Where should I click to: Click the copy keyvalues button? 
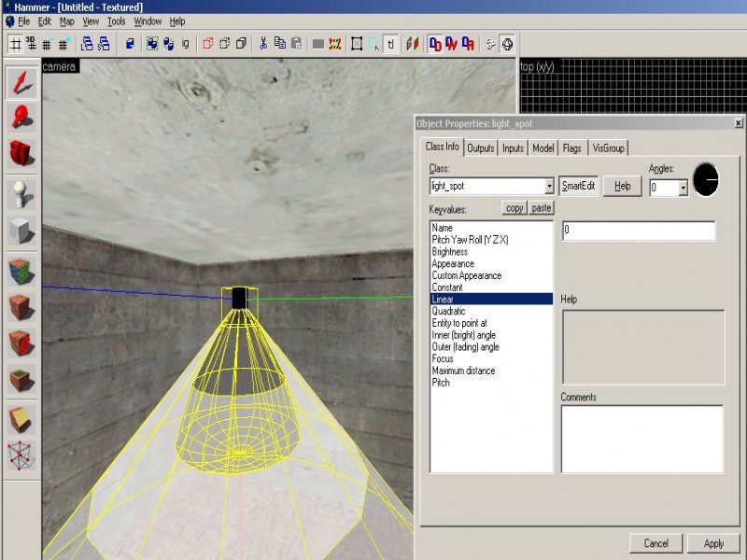click(514, 208)
